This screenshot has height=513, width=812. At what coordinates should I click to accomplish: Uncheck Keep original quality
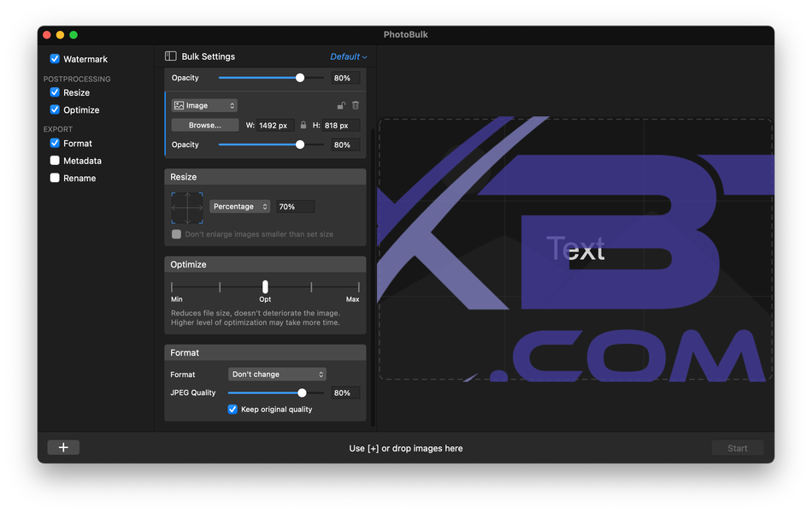pos(232,410)
